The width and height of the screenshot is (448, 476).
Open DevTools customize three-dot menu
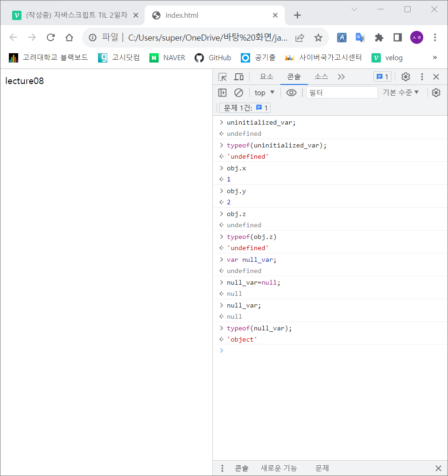[x=422, y=77]
